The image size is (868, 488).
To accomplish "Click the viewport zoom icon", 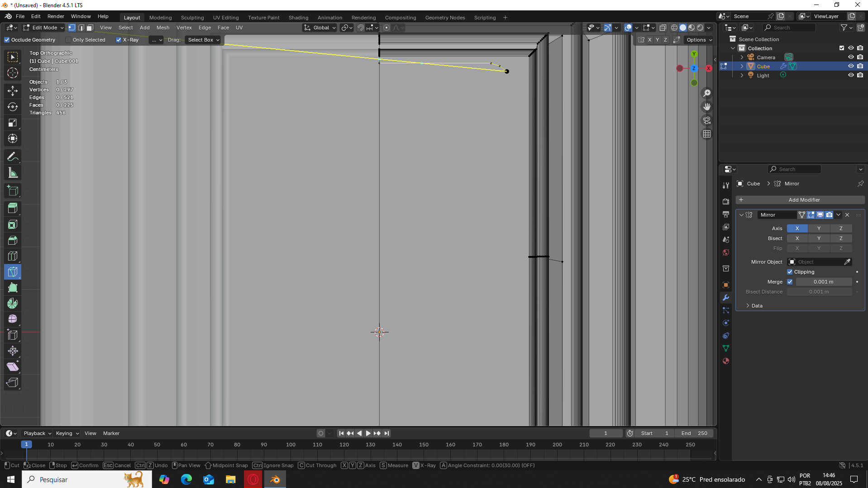I will point(707,93).
